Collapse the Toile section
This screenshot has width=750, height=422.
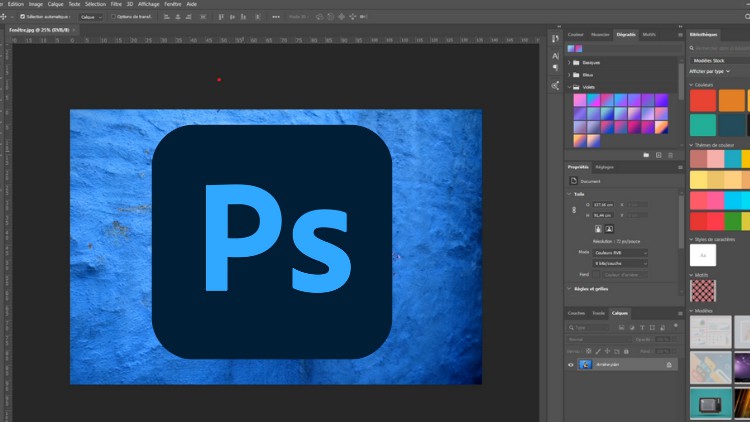pyautogui.click(x=569, y=194)
